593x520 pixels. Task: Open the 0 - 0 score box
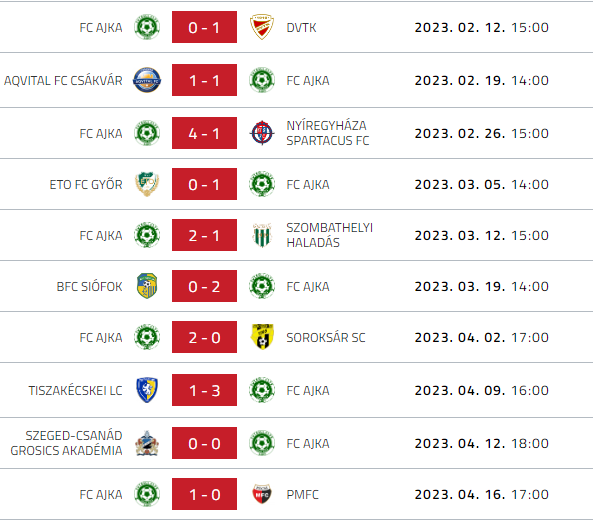(x=204, y=443)
